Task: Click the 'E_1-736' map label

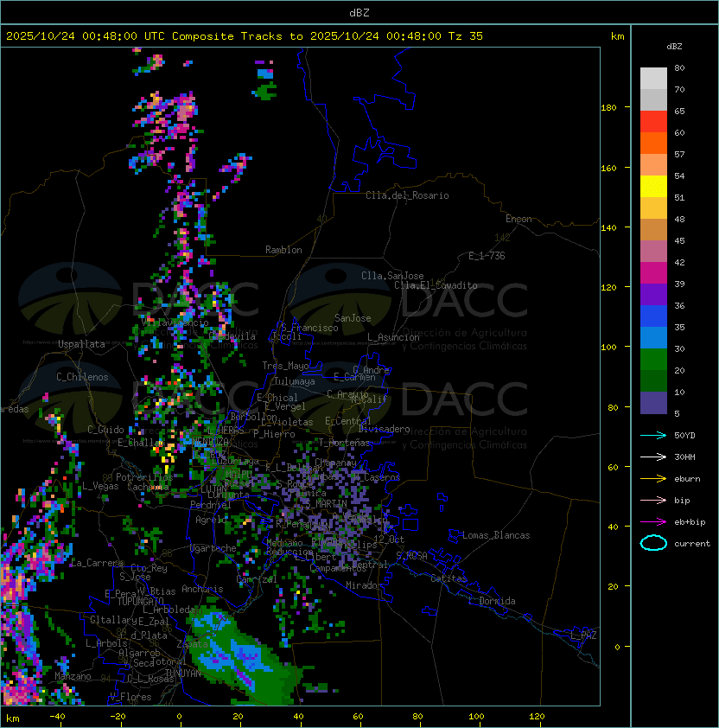Action: pos(487,256)
